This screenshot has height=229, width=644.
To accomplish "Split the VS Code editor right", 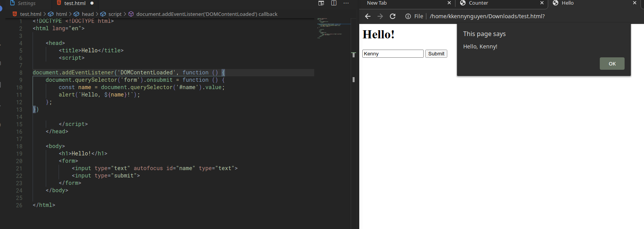I will 334,3.
